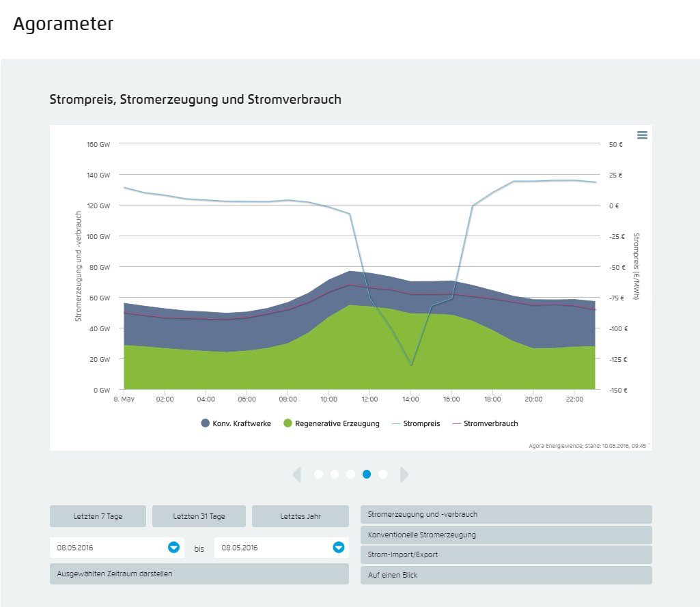This screenshot has height=607, width=700.
Task: Open Auf einen Blick view
Action: (x=506, y=576)
